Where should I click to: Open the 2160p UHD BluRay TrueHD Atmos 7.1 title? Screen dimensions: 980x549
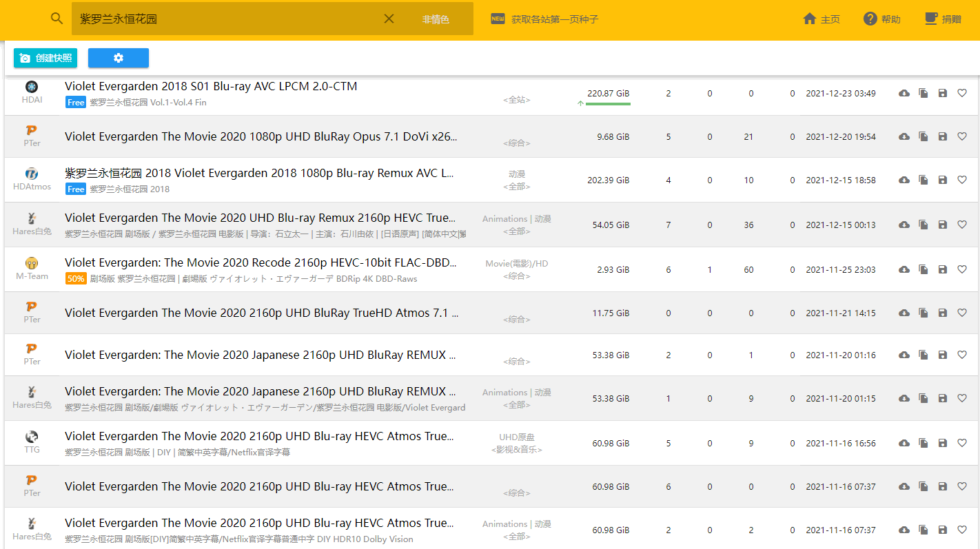[262, 313]
